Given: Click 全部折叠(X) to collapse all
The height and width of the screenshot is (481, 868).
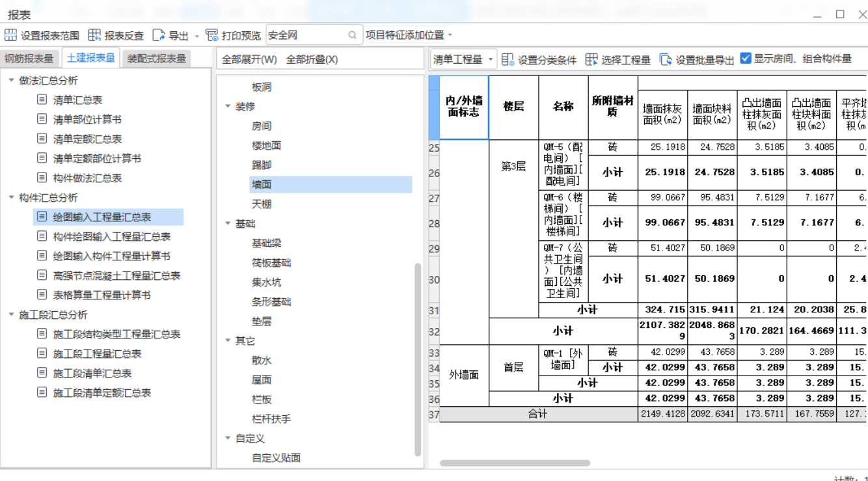Looking at the screenshot, I should (x=312, y=59).
